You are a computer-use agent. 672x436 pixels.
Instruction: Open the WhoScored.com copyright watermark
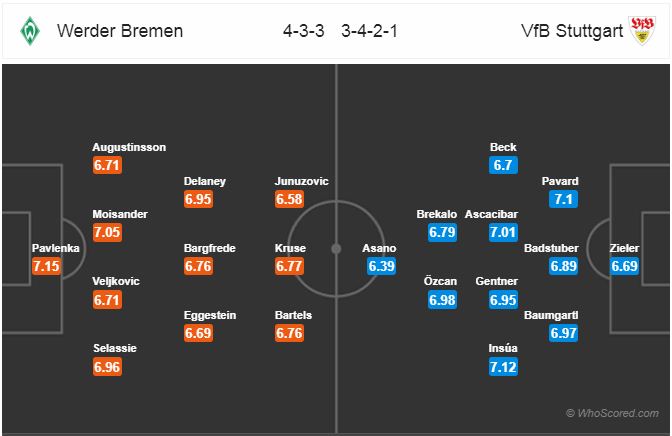pos(614,412)
